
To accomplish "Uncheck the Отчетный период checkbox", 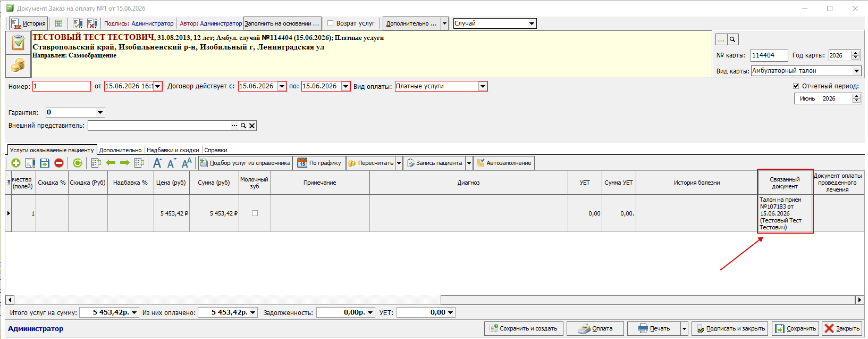I will pyautogui.click(x=796, y=86).
